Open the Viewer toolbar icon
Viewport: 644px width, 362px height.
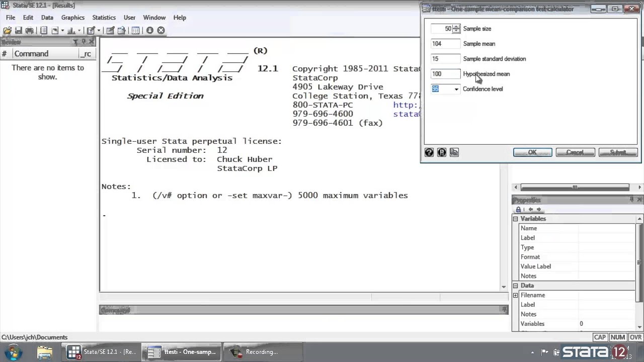pyautogui.click(x=55, y=31)
